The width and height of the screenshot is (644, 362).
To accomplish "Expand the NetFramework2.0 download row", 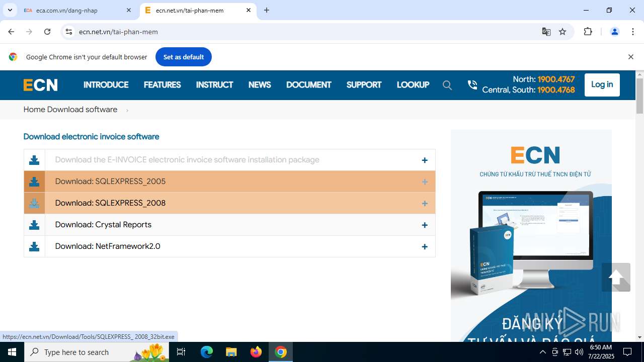I will [x=425, y=246].
